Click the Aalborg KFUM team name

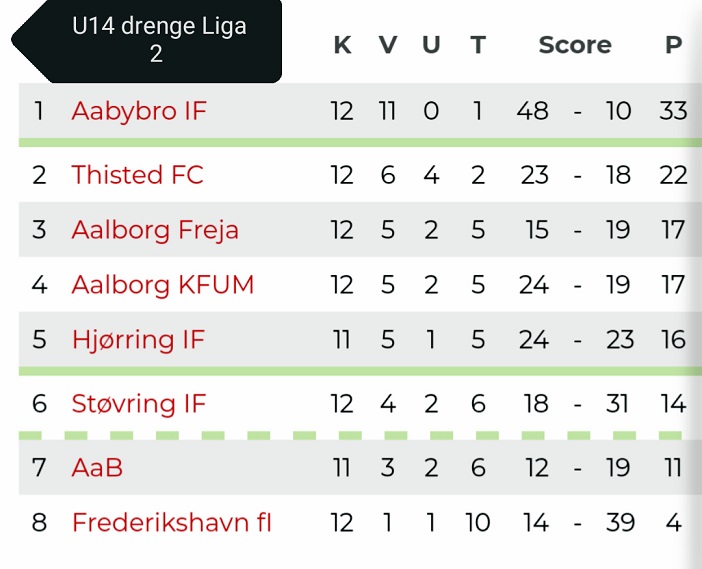point(163,285)
